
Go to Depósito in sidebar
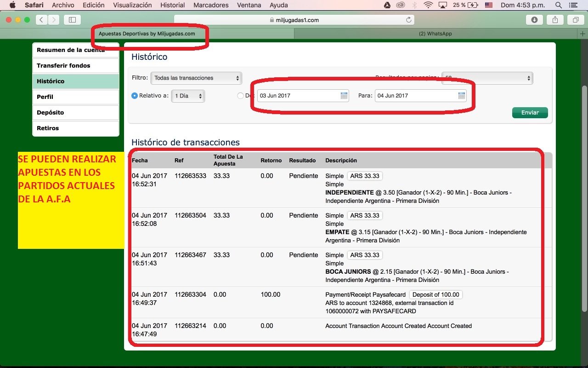pos(76,112)
